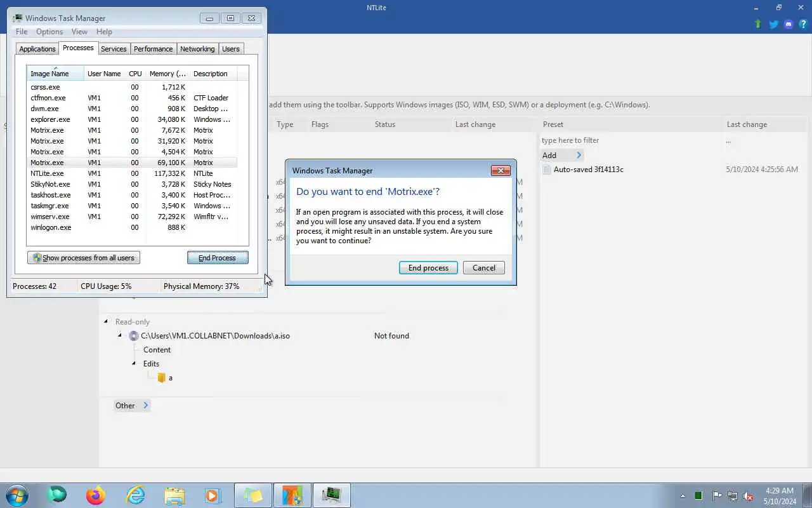Screen dimensions: 812x508
Task: Expand the Other section chevron
Action: tap(145, 405)
